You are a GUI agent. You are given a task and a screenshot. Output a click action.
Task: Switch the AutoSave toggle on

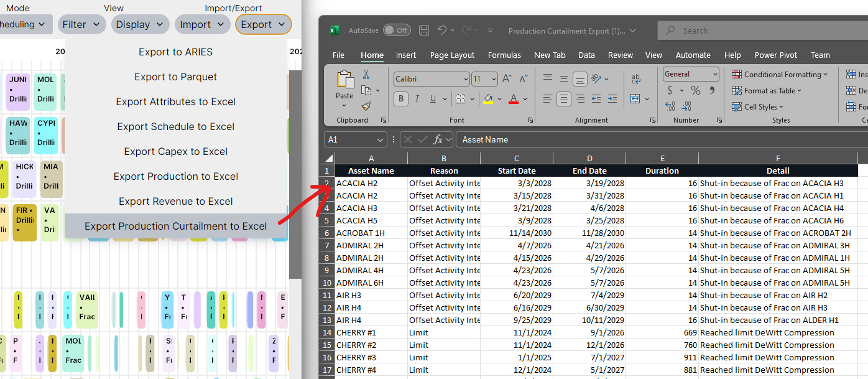tap(396, 29)
